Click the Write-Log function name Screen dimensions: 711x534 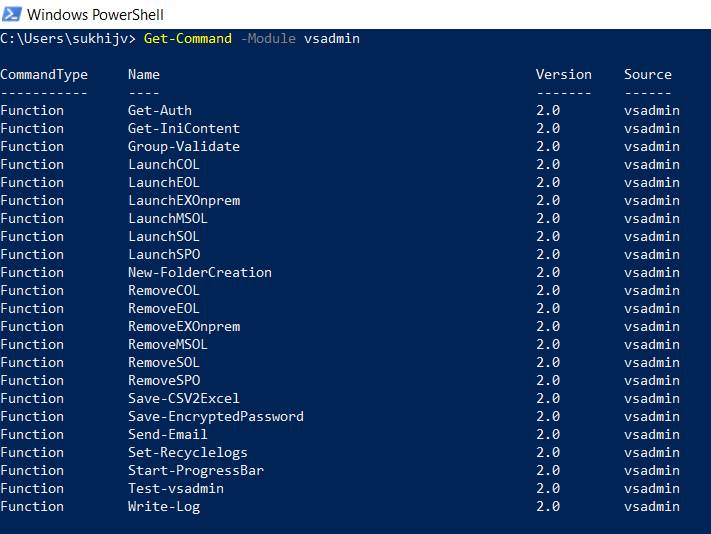[x=164, y=506]
